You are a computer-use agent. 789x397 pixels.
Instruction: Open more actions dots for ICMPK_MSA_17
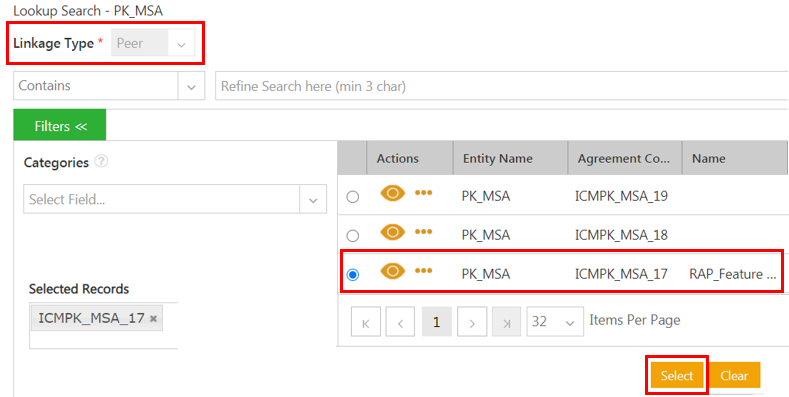(x=423, y=271)
